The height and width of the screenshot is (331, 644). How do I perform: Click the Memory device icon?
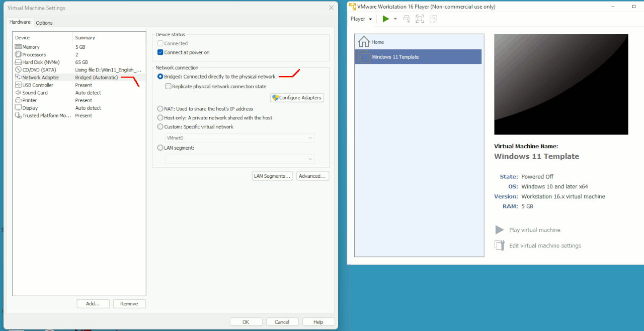coord(18,47)
